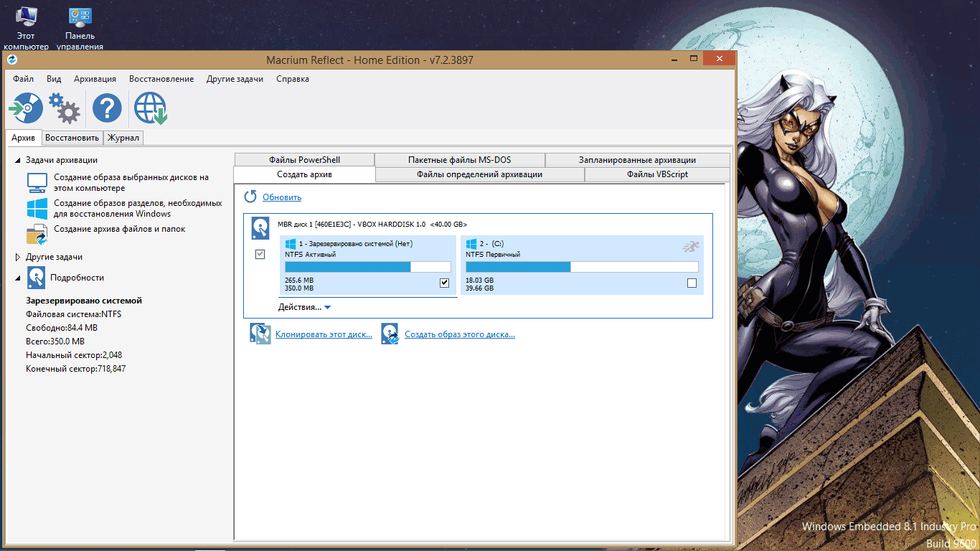
Task: Click Клонировать этот диск link
Action: (x=324, y=334)
